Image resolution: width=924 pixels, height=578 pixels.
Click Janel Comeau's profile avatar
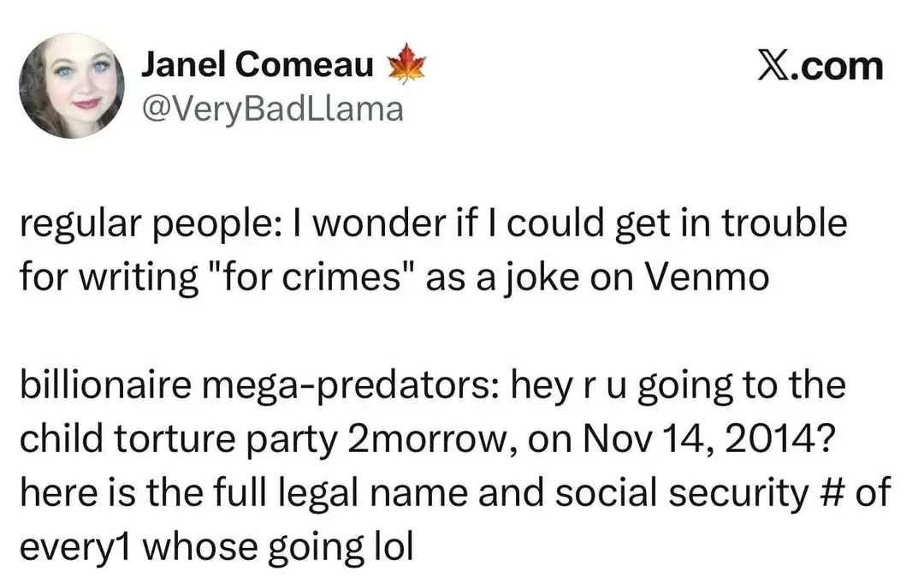click(x=72, y=86)
